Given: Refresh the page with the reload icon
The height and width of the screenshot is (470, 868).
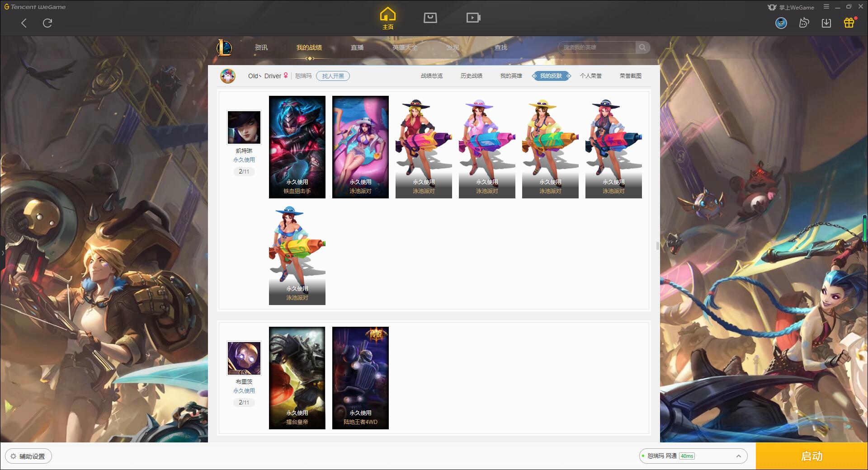Looking at the screenshot, I should click(x=47, y=23).
